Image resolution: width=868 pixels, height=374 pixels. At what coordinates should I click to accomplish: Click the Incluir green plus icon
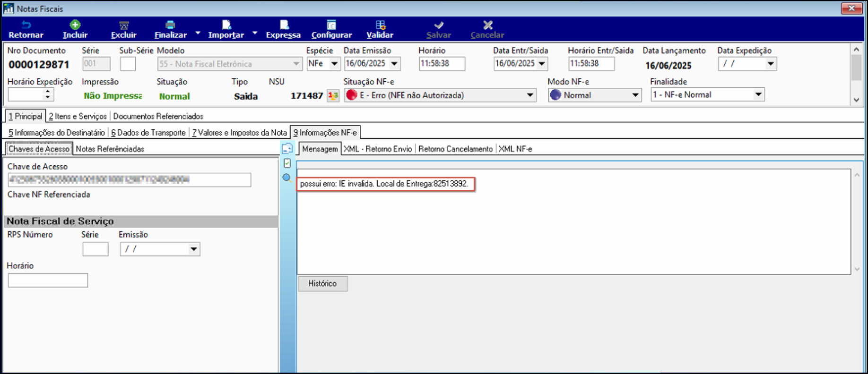75,25
